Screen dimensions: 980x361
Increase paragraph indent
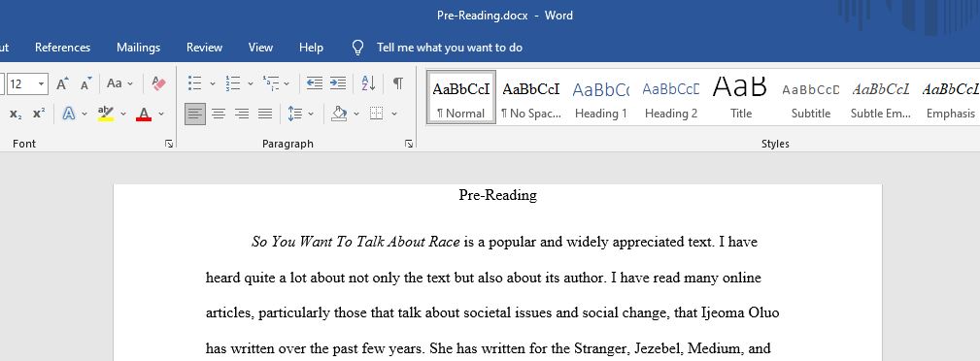338,83
